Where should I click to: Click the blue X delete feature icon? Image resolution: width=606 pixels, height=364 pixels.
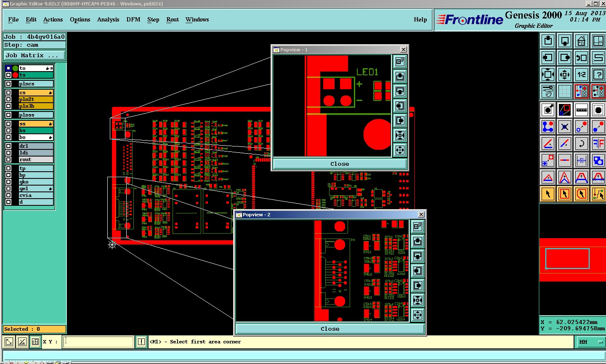[x=565, y=126]
